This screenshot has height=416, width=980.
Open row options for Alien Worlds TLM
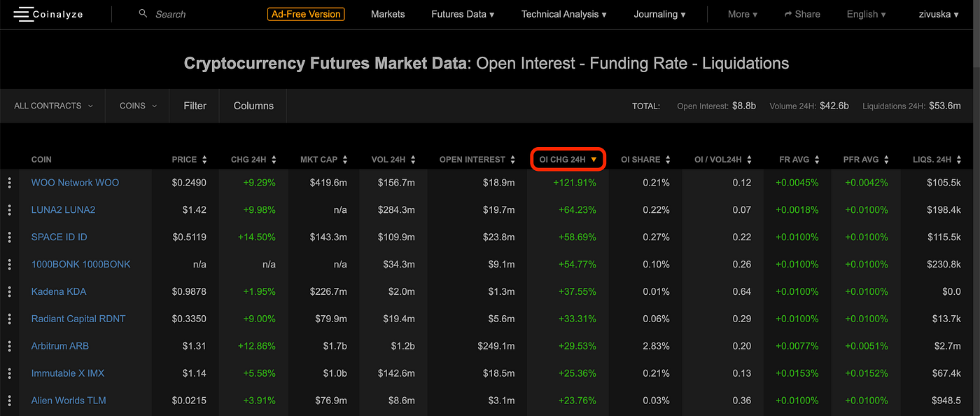pyautogui.click(x=10, y=401)
